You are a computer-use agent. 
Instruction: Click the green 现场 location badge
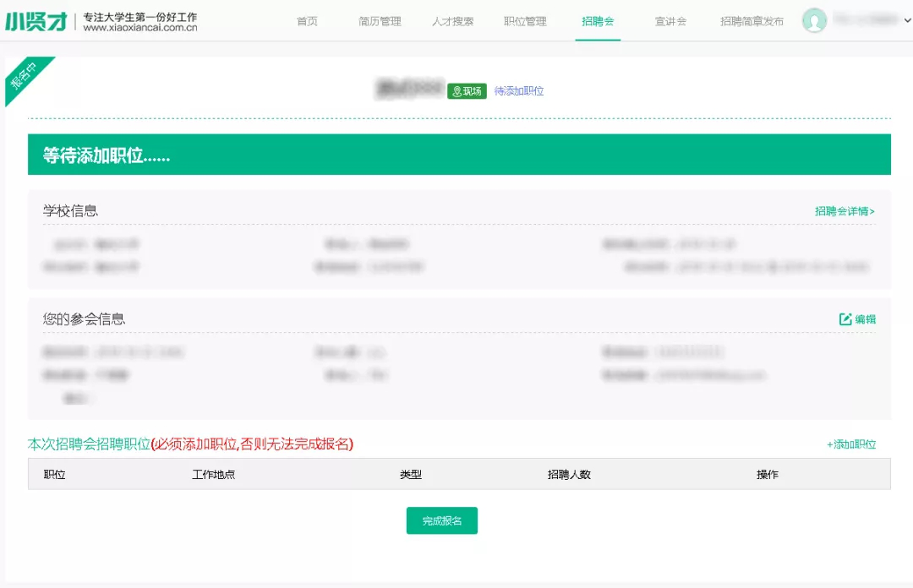[x=467, y=91]
